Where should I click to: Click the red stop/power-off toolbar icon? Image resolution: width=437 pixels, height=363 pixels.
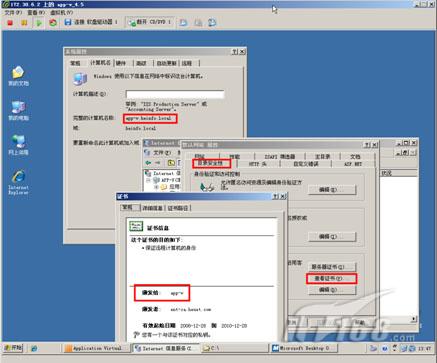click(10, 23)
